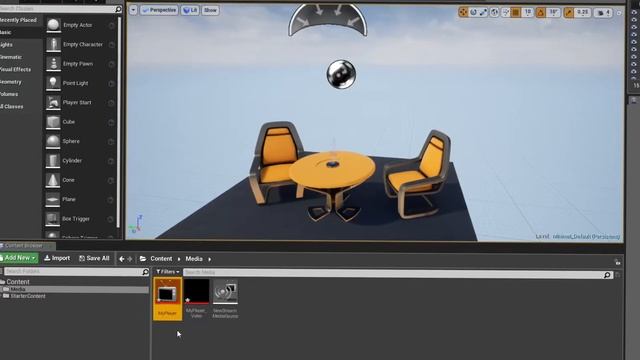The width and height of the screenshot is (640, 360).
Task: Click the Content breadcrumb
Action: click(x=161, y=259)
